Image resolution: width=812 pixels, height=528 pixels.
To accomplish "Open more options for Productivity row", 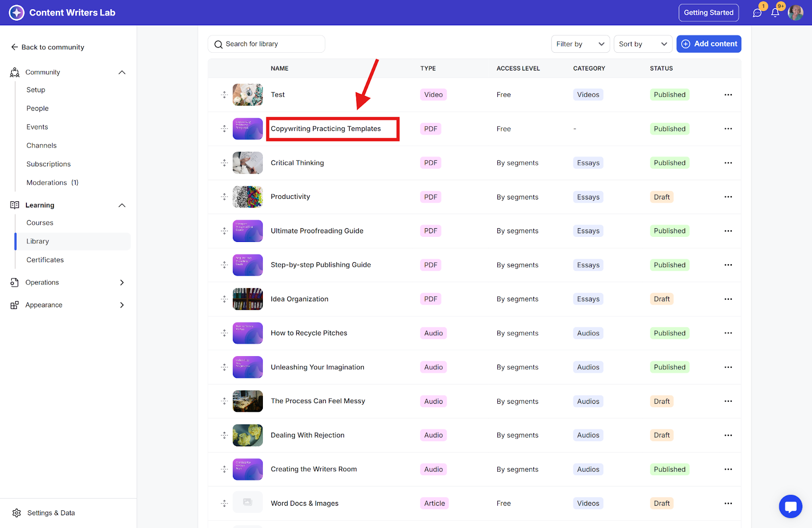I will click(x=728, y=197).
